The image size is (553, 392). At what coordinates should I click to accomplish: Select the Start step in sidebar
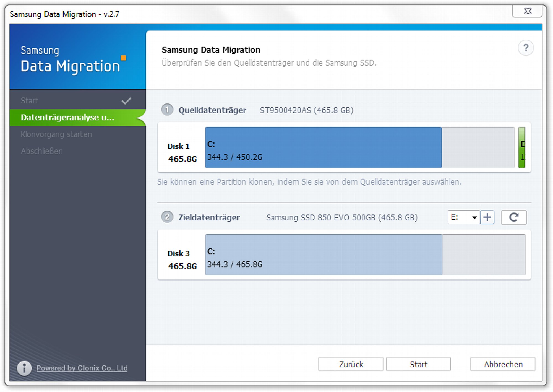(x=78, y=101)
